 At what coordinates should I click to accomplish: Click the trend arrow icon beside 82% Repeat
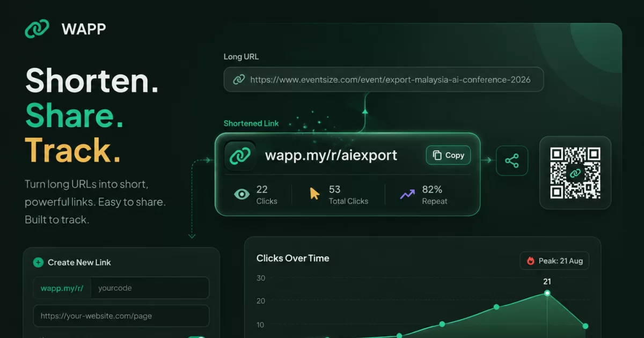[407, 194]
